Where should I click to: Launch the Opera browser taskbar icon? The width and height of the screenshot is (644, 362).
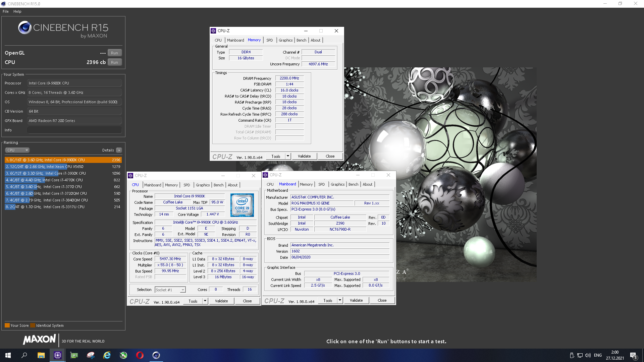[140, 355]
